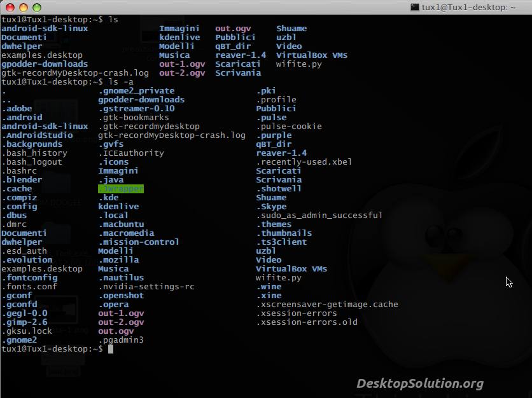Click the .bash_history file name
The image size is (532, 398).
pos(34,153)
